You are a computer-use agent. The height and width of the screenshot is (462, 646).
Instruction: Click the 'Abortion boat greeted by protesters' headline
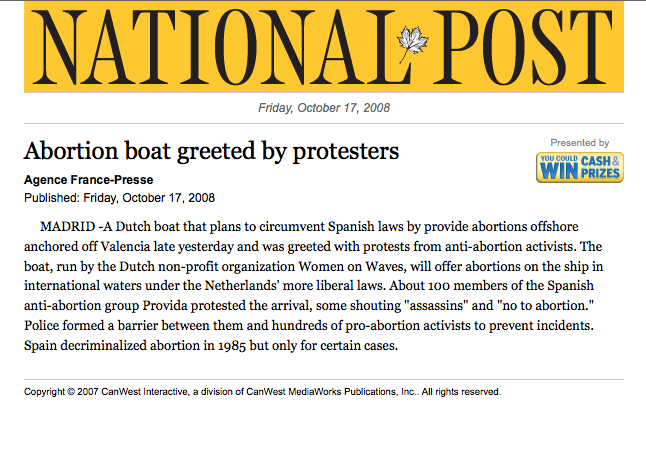(211, 151)
